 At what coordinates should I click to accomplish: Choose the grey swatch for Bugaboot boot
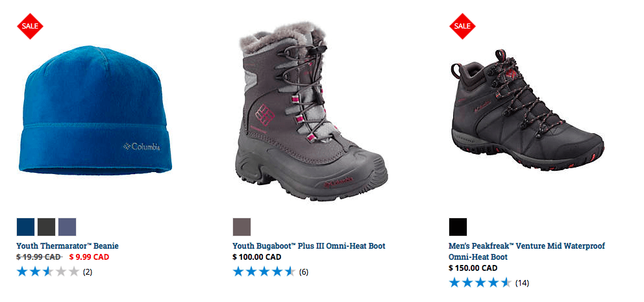pos(242,227)
